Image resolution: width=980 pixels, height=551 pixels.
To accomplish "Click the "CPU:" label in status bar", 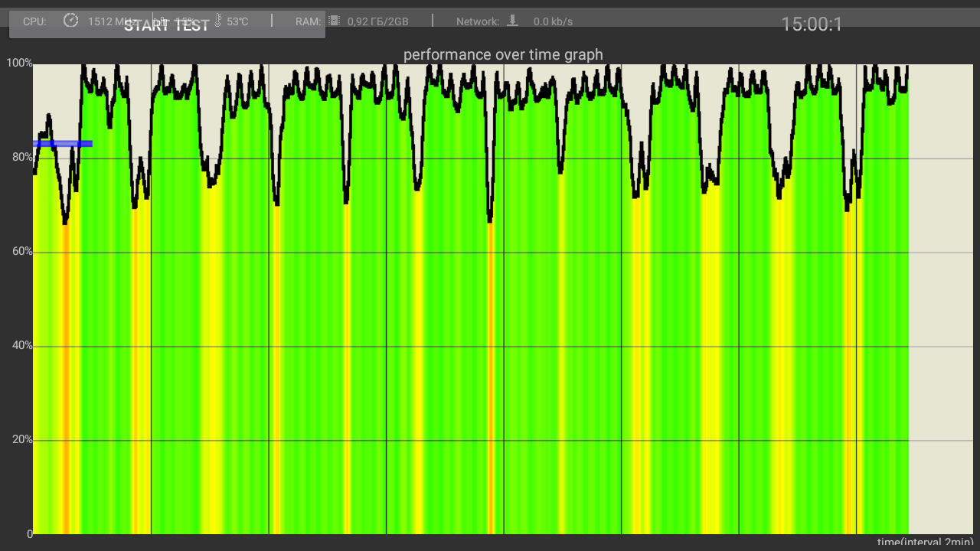I will pos(34,21).
